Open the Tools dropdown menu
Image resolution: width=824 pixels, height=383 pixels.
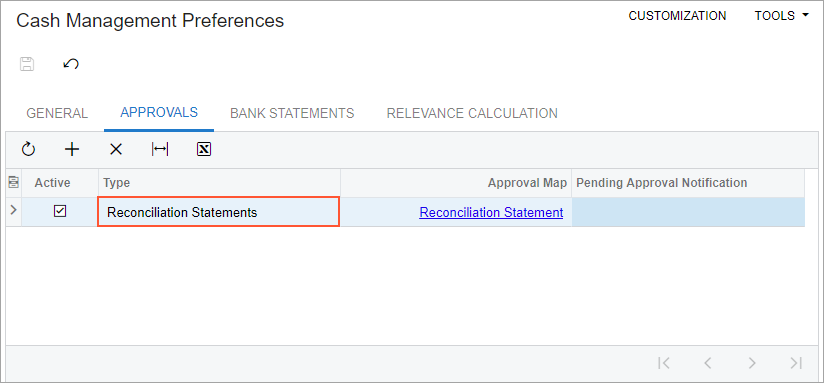781,16
